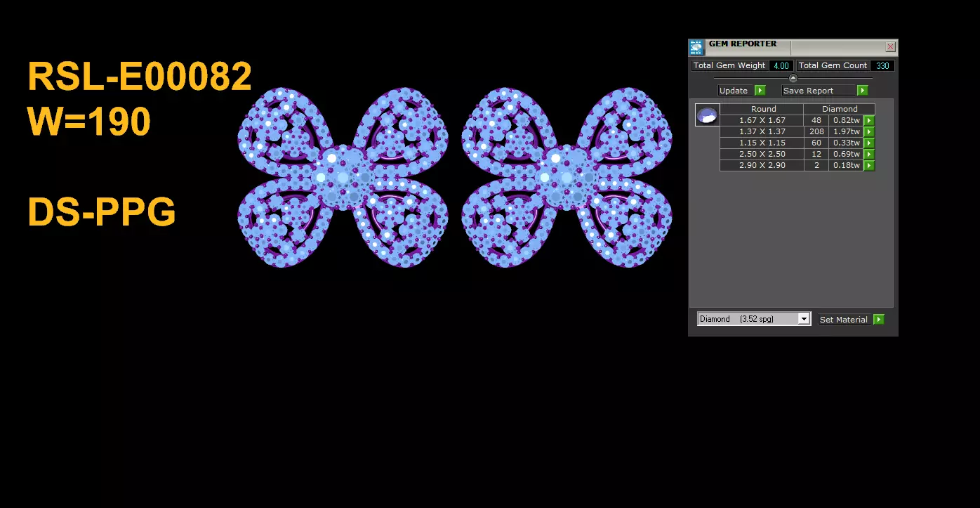Click the green arrow for 1.67 X 1.67 row
Screen dimensions: 980x508
(869, 121)
